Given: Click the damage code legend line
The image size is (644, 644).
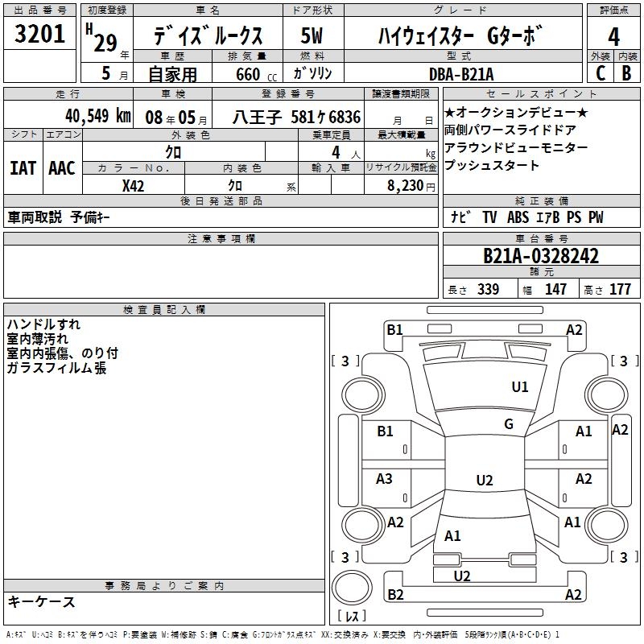Looking at the screenshot, I should [x=283, y=634].
